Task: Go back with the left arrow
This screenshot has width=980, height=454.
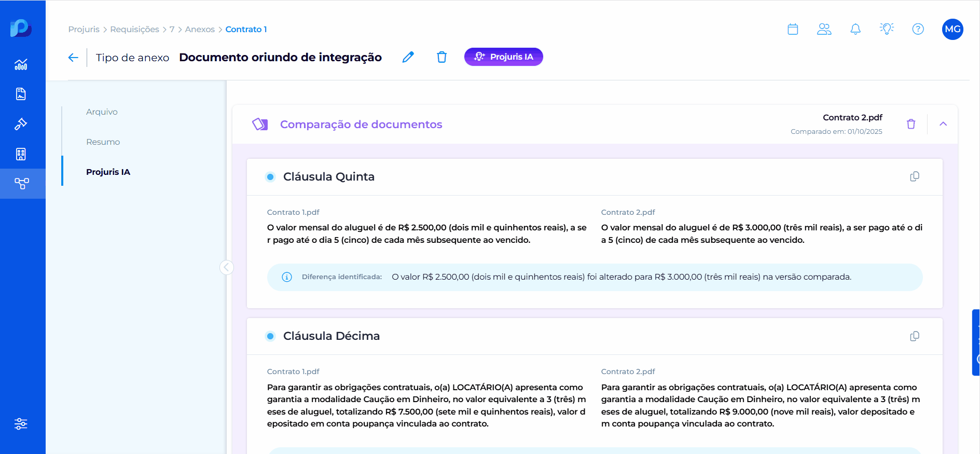Action: point(73,57)
